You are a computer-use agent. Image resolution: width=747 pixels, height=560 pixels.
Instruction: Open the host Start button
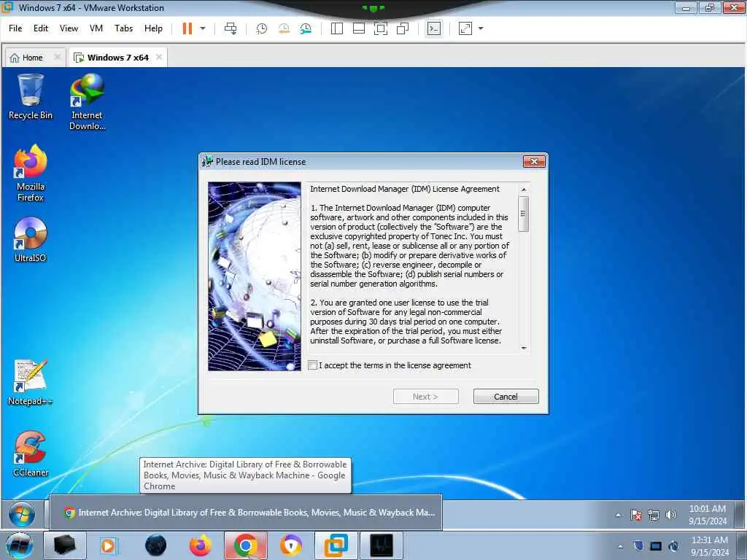pos(19,545)
